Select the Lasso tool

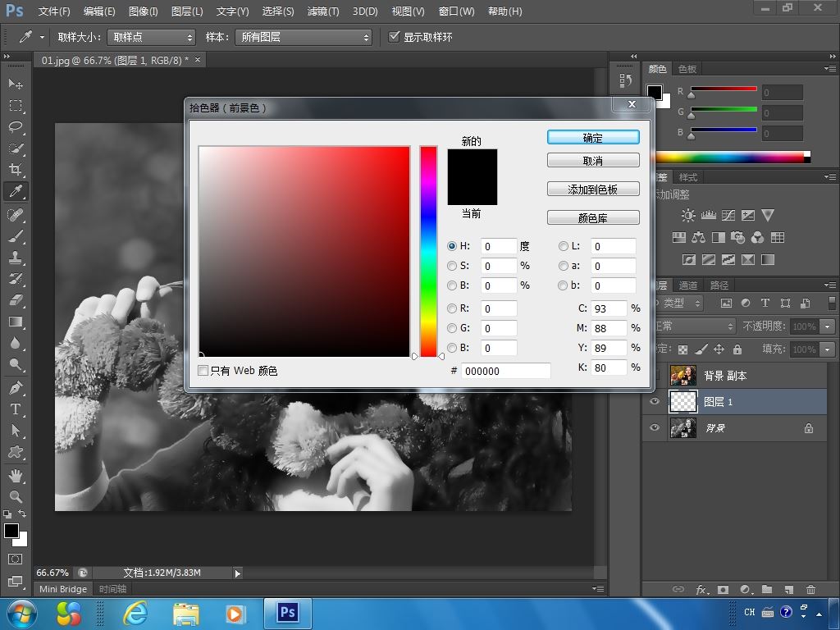pos(16,127)
